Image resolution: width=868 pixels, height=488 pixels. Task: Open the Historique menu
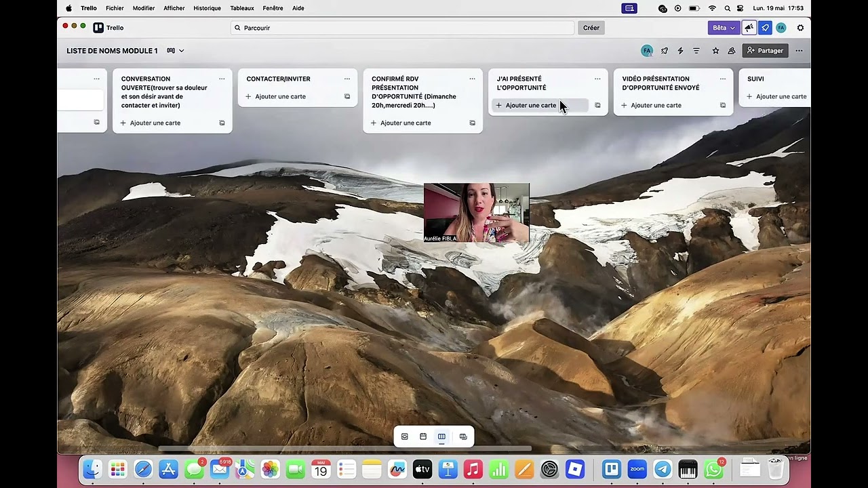207,8
